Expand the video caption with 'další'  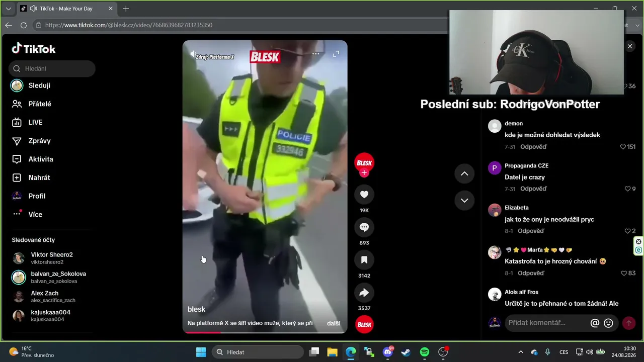334,323
